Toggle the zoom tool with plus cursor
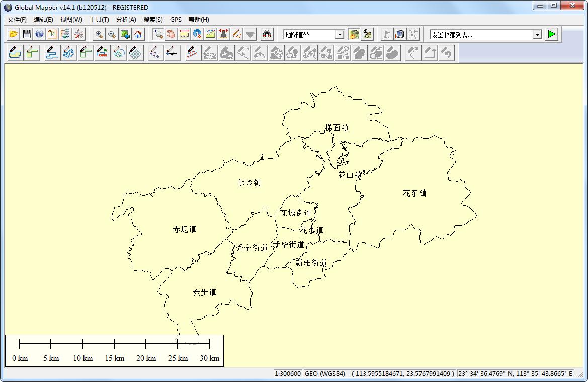 158,34
